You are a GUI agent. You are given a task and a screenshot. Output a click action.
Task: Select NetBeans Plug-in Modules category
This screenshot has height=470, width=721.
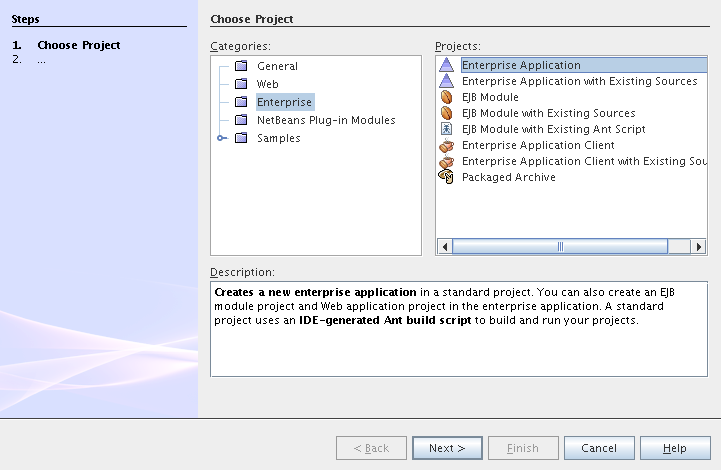click(x=325, y=120)
